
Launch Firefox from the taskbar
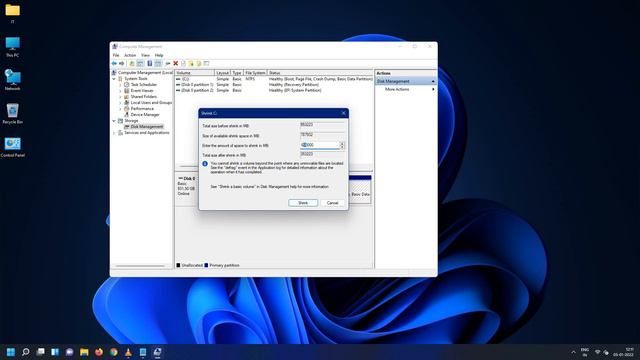tap(99, 352)
